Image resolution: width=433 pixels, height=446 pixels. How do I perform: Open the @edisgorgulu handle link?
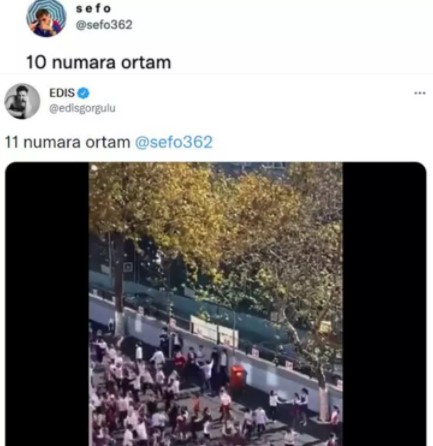82,109
